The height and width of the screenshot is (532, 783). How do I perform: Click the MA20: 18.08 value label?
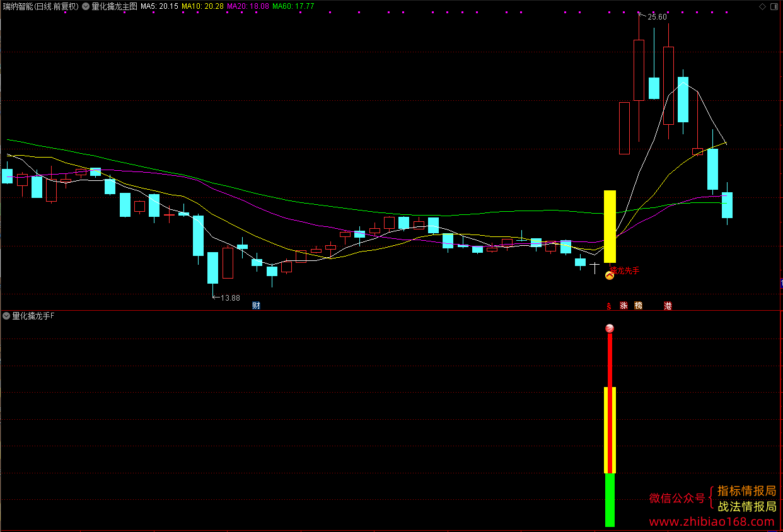click(x=248, y=6)
